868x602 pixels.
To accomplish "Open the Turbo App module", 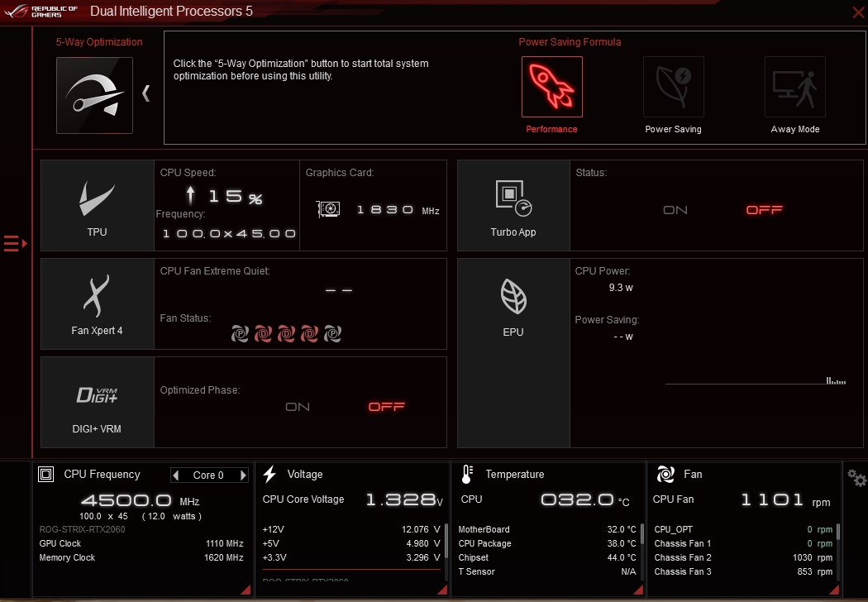I will [x=513, y=205].
